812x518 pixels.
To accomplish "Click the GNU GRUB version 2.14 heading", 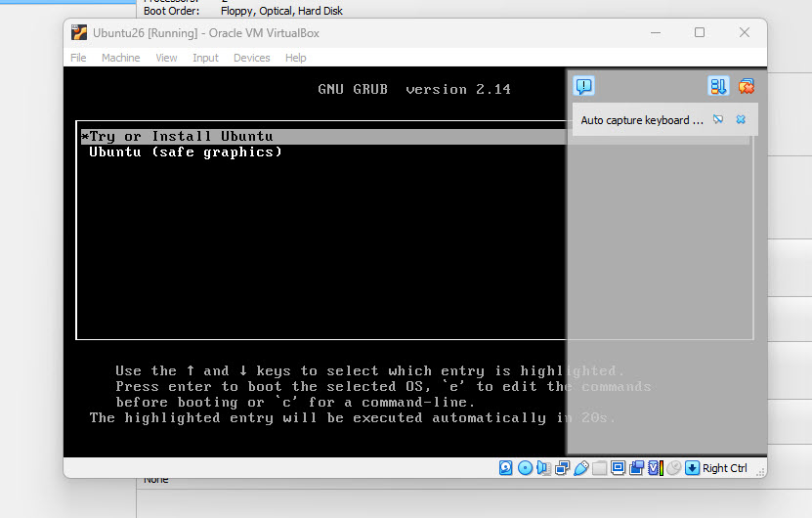I will click(x=414, y=89).
